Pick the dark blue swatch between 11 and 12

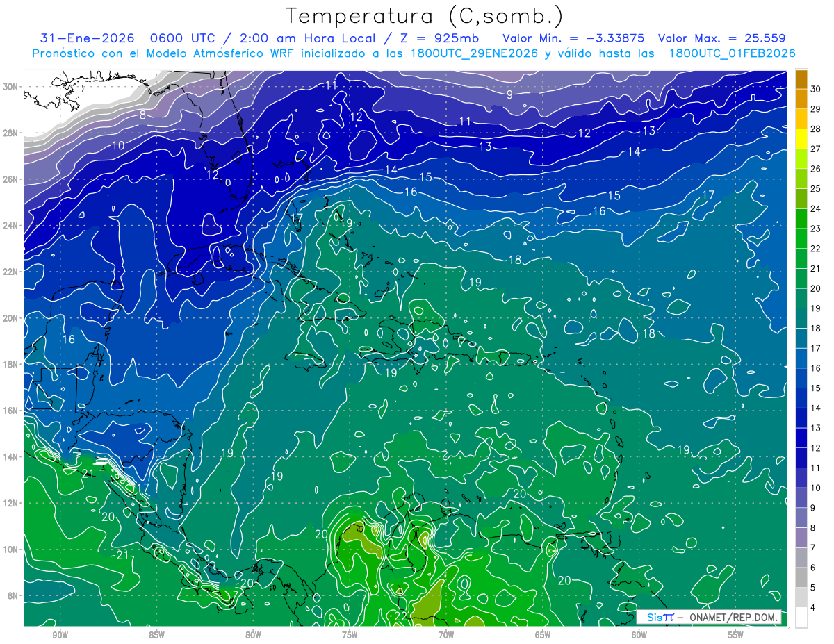(x=801, y=459)
